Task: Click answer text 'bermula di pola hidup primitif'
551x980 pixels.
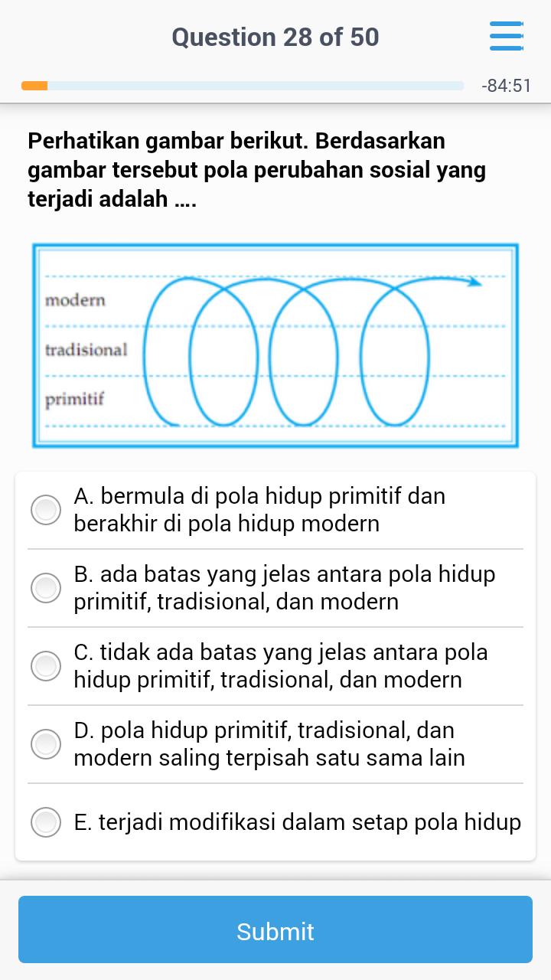Action: click(259, 496)
